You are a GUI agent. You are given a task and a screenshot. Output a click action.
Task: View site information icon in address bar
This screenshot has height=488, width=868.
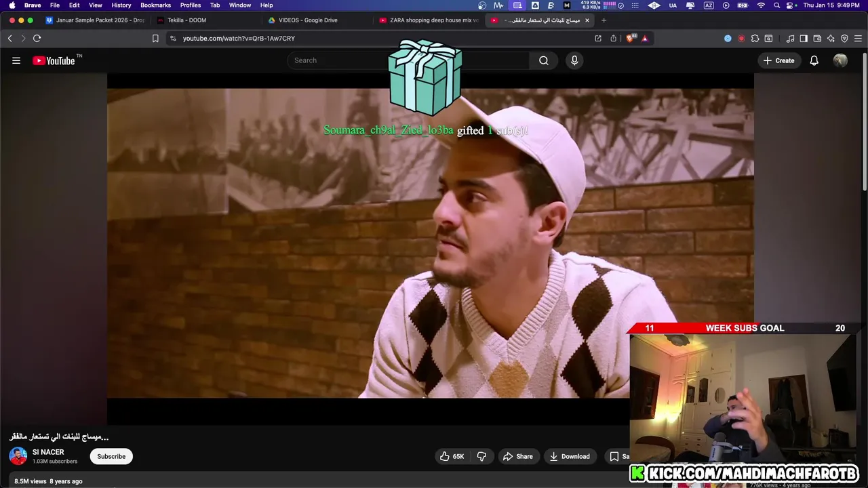174,39
